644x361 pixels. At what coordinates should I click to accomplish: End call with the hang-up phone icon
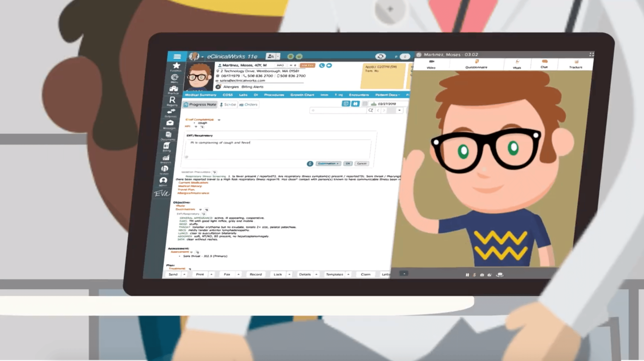[500, 275]
